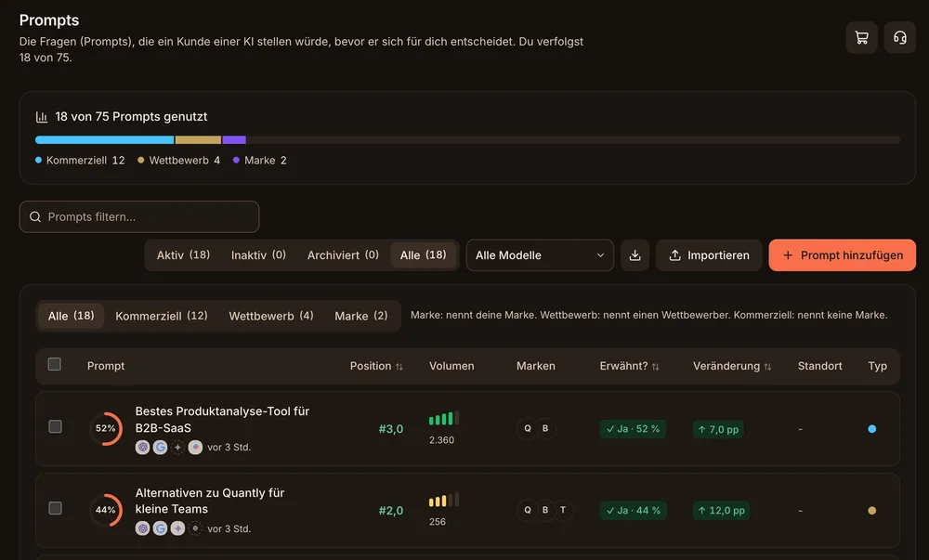Click ChatGPT icon in Produktanalyse-Tool row
The height and width of the screenshot is (560, 929).
(x=142, y=447)
